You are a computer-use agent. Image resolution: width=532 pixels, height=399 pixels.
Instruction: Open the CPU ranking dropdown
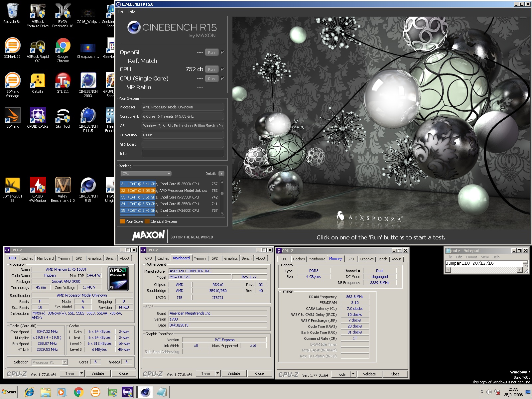click(146, 174)
